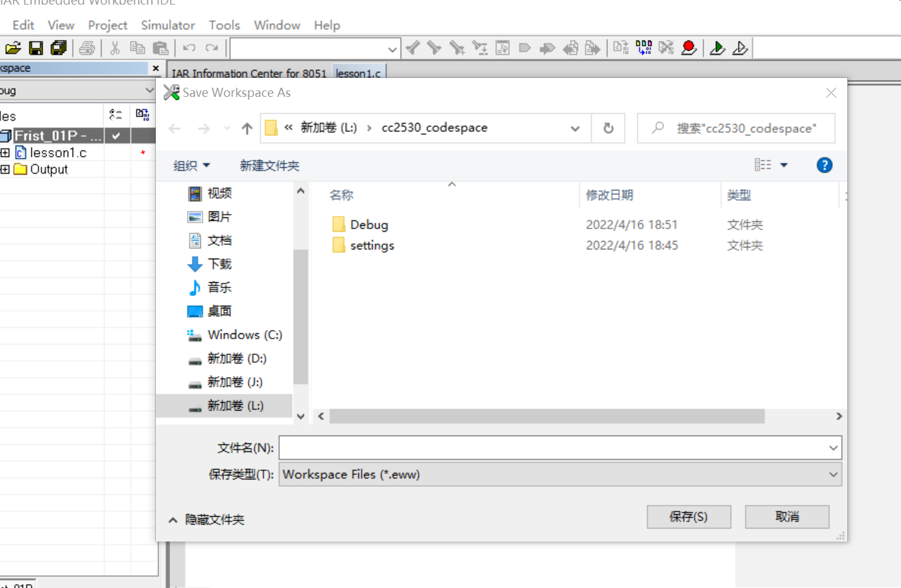This screenshot has width=901, height=588.
Task: Close the Workspace panel with its X
Action: tap(156, 68)
